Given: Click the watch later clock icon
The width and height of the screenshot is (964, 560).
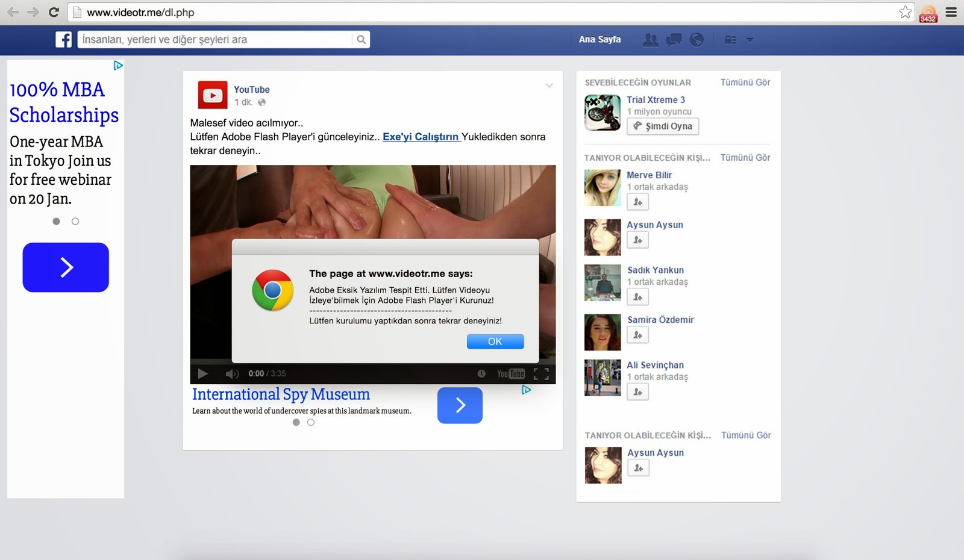Looking at the screenshot, I should [481, 374].
